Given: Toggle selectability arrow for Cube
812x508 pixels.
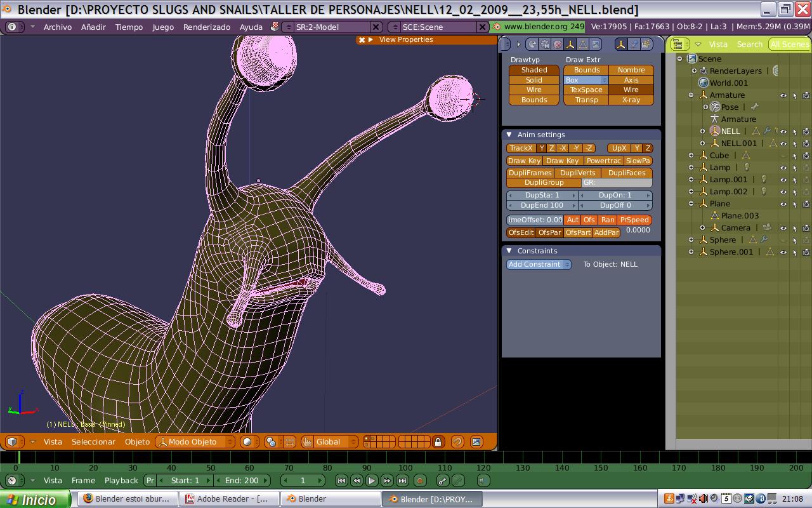Looking at the screenshot, I should coord(795,156).
